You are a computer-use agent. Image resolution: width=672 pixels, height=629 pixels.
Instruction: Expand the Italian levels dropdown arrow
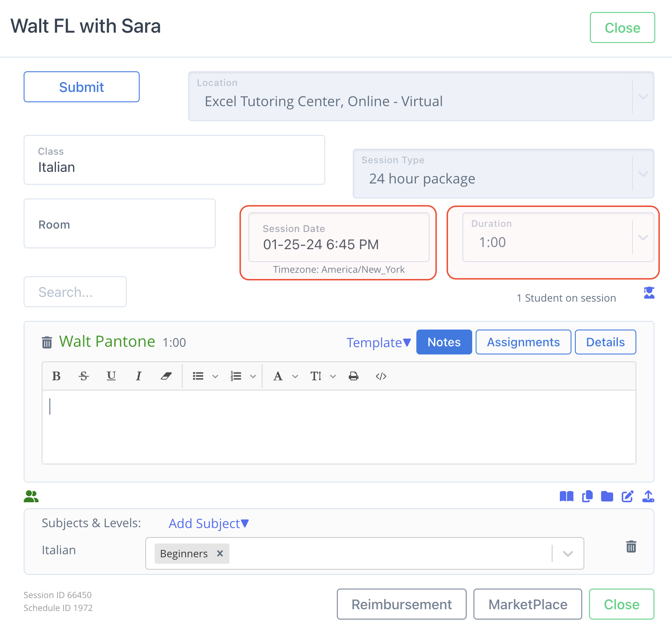tap(568, 553)
